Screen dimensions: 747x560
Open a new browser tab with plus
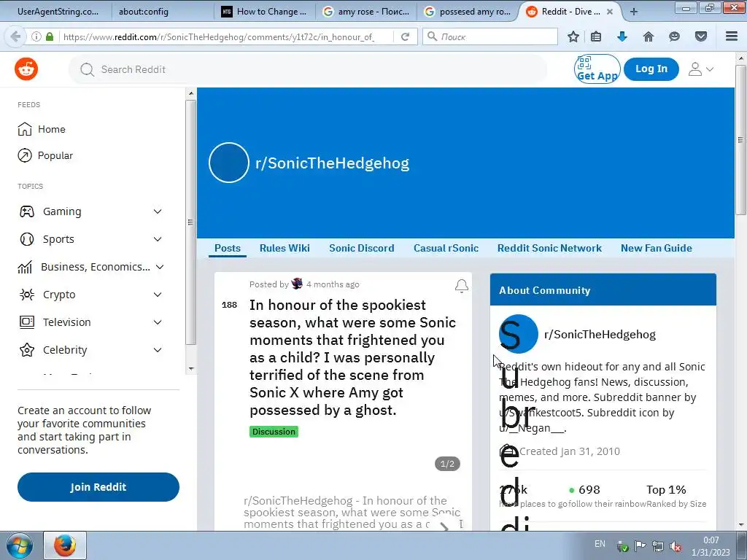(x=634, y=12)
